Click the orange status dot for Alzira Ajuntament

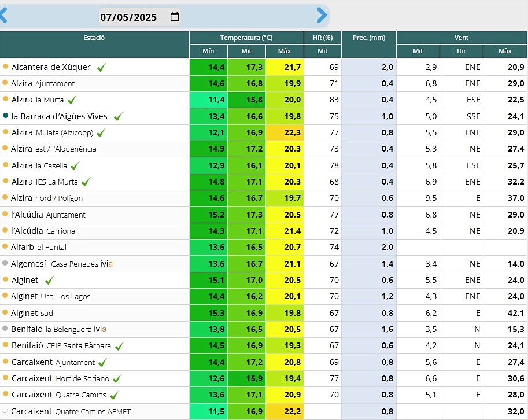click(5, 83)
